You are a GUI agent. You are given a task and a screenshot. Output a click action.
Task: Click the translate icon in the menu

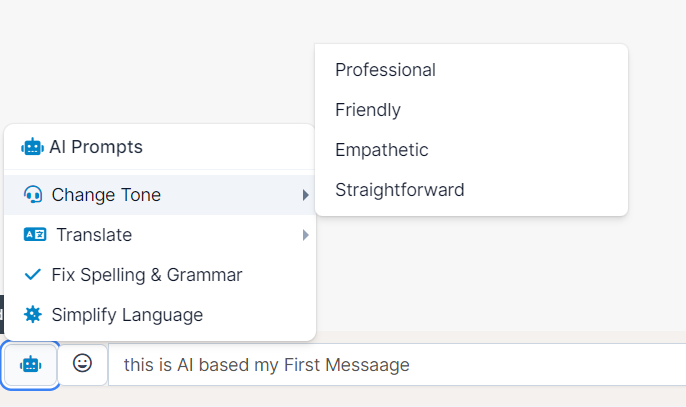click(x=35, y=235)
